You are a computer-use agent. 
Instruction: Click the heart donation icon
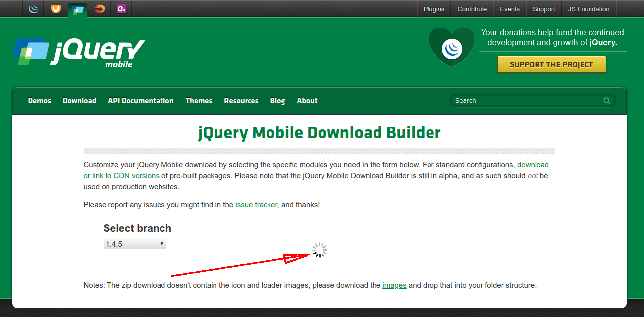pos(452,48)
